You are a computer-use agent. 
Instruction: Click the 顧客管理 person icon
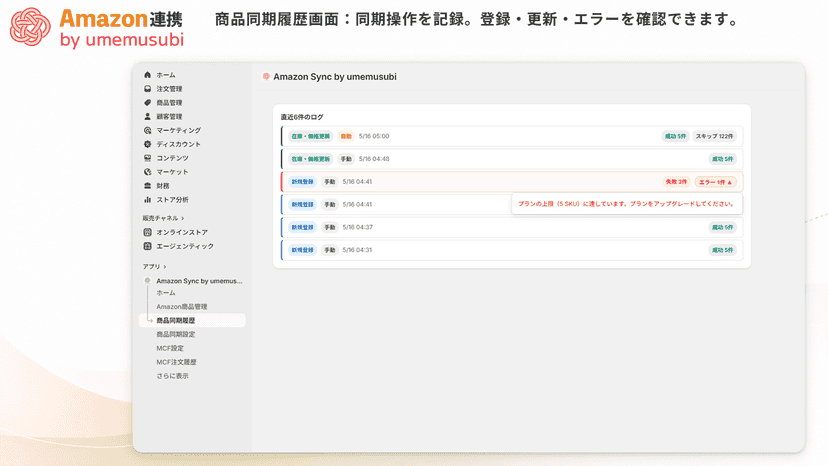click(x=147, y=116)
